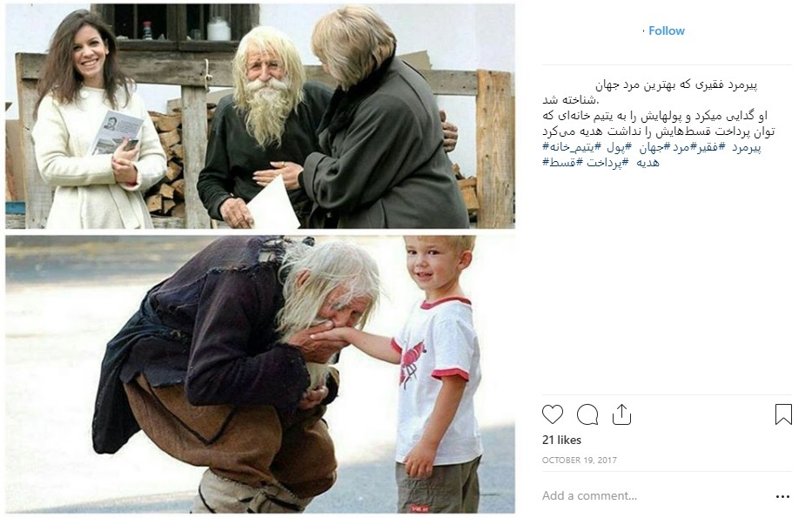Open the top photo with the smiling woman
The height and width of the screenshot is (518, 812).
(x=260, y=116)
